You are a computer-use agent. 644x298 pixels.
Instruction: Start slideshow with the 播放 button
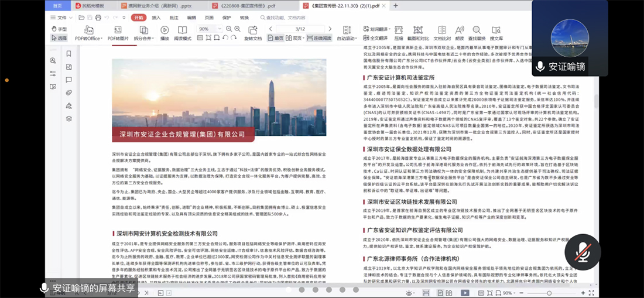coord(165,33)
